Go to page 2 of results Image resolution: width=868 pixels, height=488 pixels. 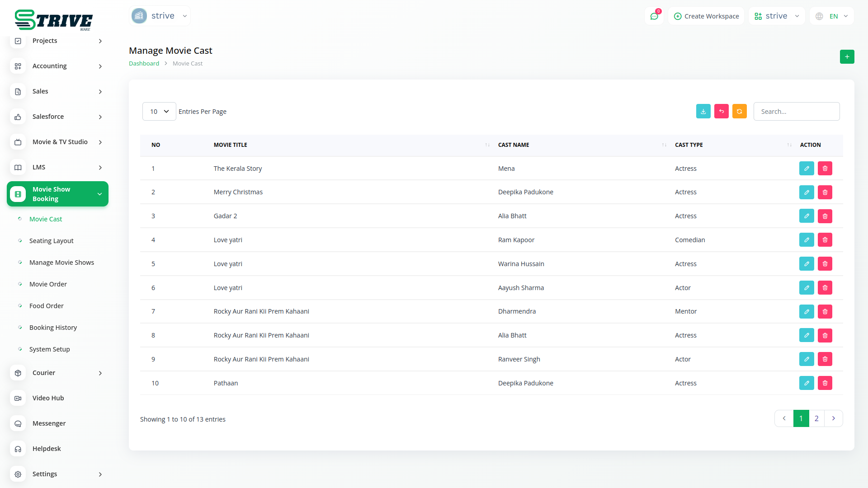[816, 418]
